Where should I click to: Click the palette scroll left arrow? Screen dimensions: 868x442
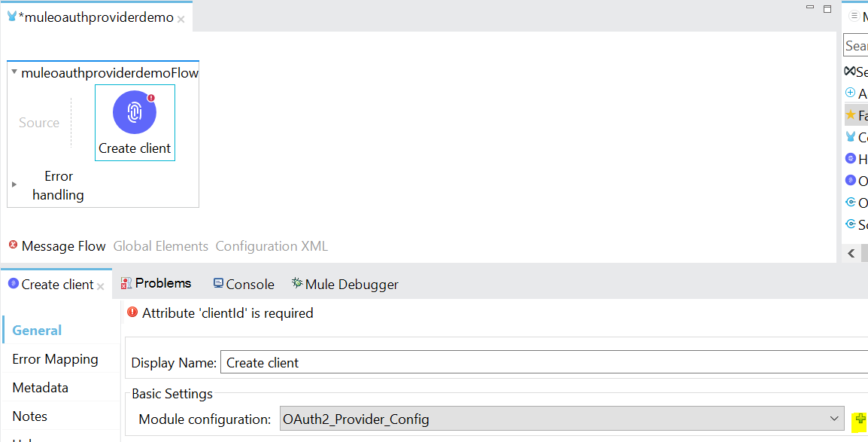click(x=851, y=253)
